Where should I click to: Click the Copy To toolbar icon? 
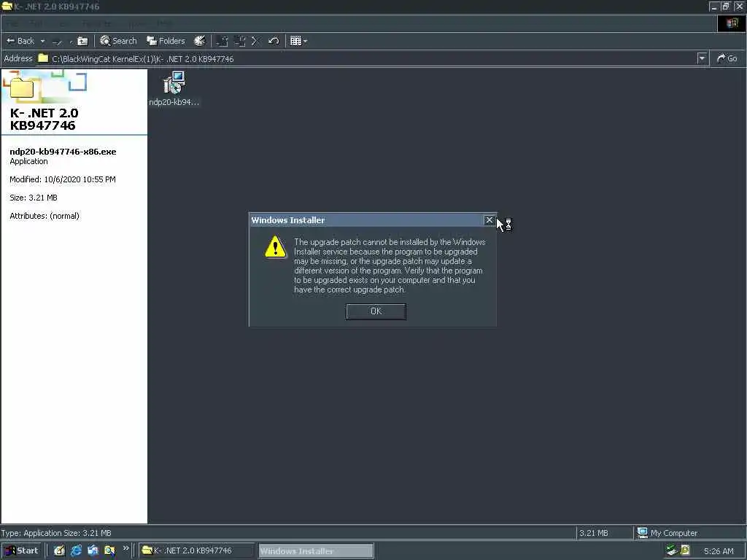click(x=239, y=41)
